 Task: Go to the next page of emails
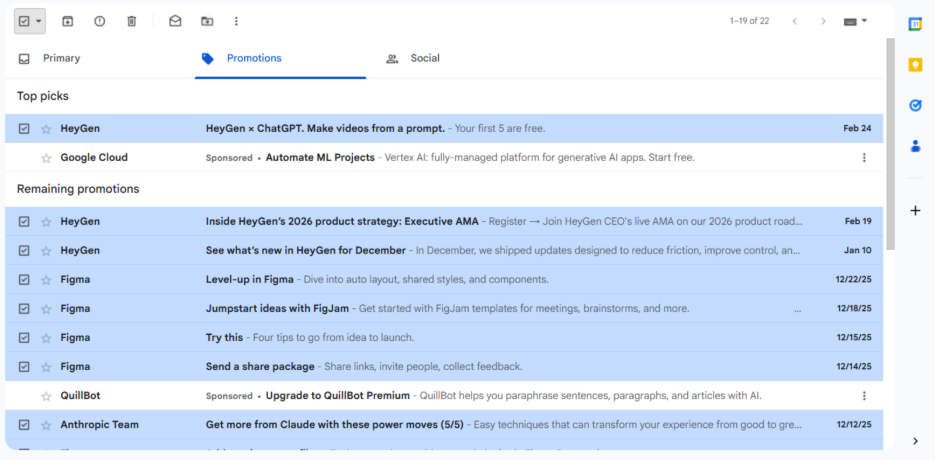823,21
